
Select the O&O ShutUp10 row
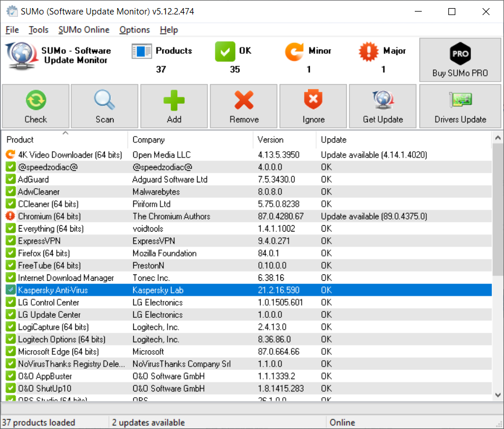click(247, 388)
